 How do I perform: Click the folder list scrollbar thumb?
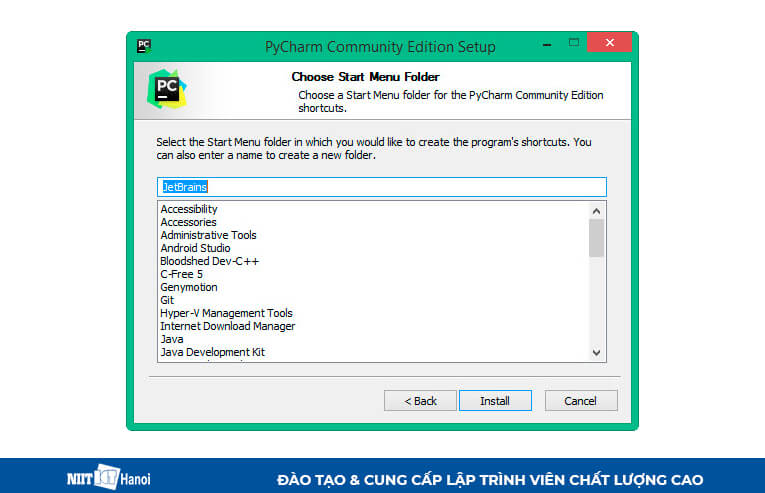tap(596, 238)
